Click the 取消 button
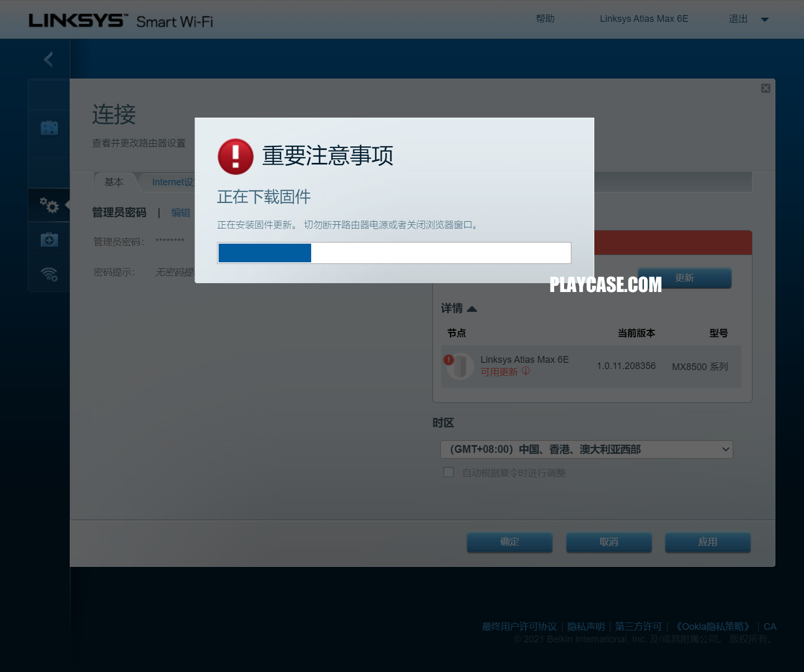Viewport: 804px width, 672px height. pyautogui.click(x=609, y=542)
